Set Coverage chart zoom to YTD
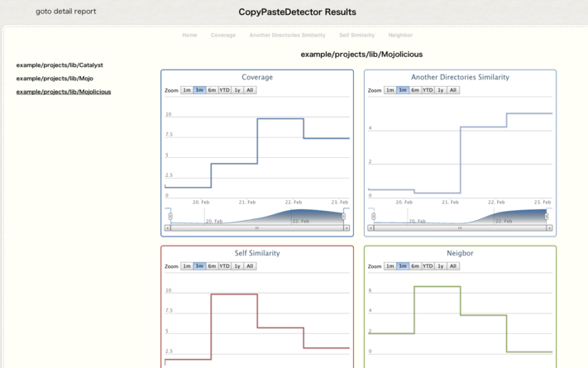The image size is (588, 368). [225, 90]
